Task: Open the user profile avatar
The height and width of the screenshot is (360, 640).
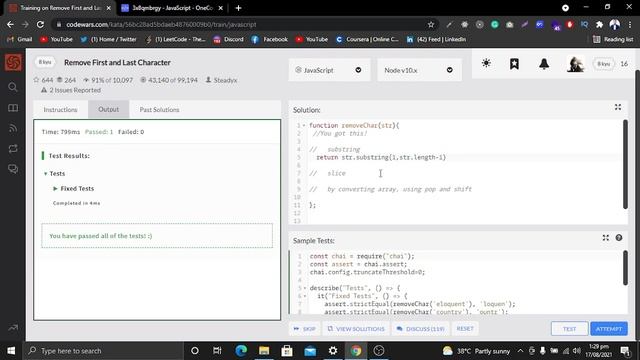Action: [576, 64]
